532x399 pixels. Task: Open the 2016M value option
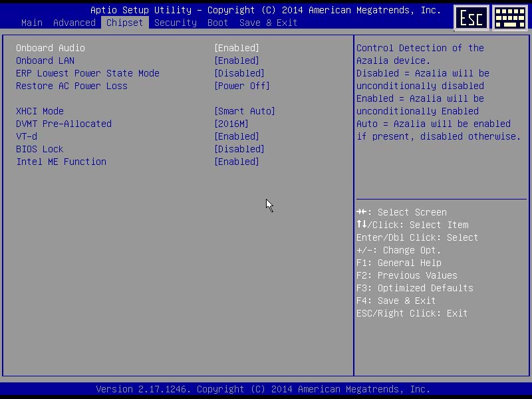click(231, 124)
